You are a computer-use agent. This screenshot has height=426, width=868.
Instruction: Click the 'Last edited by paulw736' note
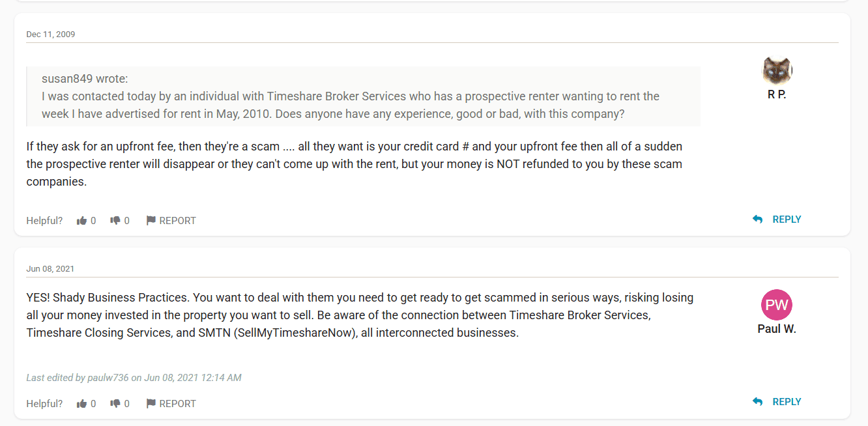[134, 378]
